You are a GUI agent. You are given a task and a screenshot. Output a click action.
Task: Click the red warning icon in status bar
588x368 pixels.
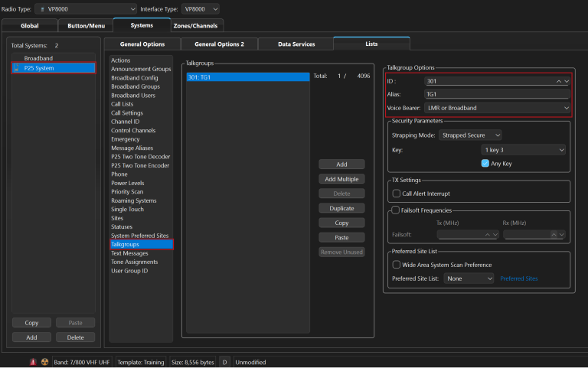(33, 361)
